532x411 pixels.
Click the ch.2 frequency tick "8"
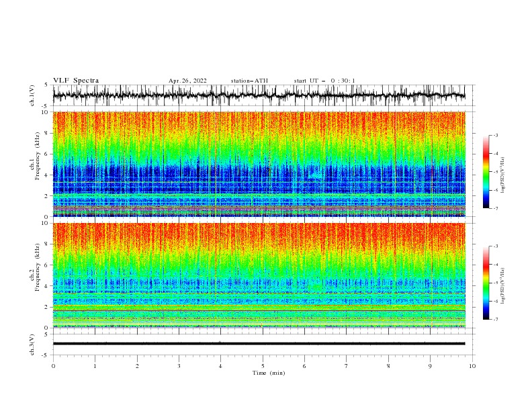46,244
